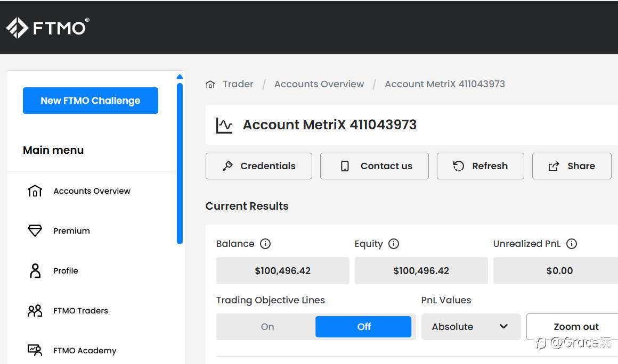Open FTMO Traders menu item

[x=81, y=311]
